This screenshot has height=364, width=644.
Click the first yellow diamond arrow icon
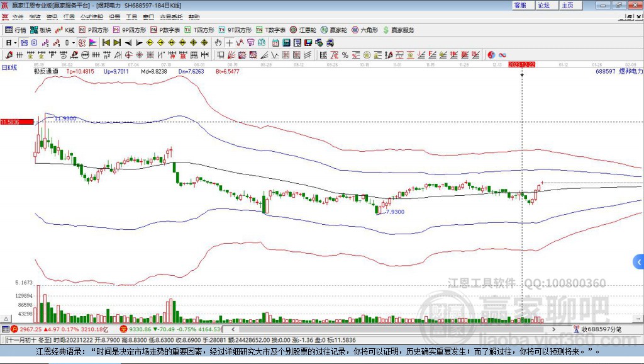point(150,43)
